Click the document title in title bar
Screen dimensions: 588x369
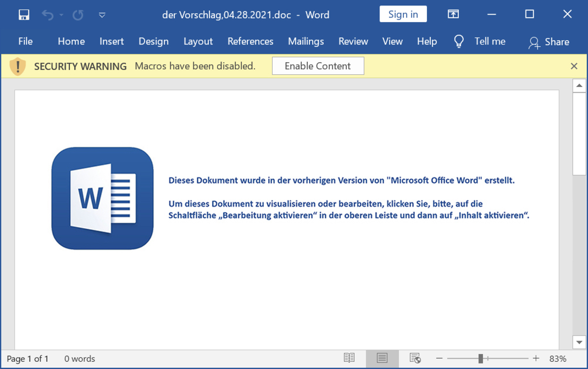pyautogui.click(x=246, y=15)
